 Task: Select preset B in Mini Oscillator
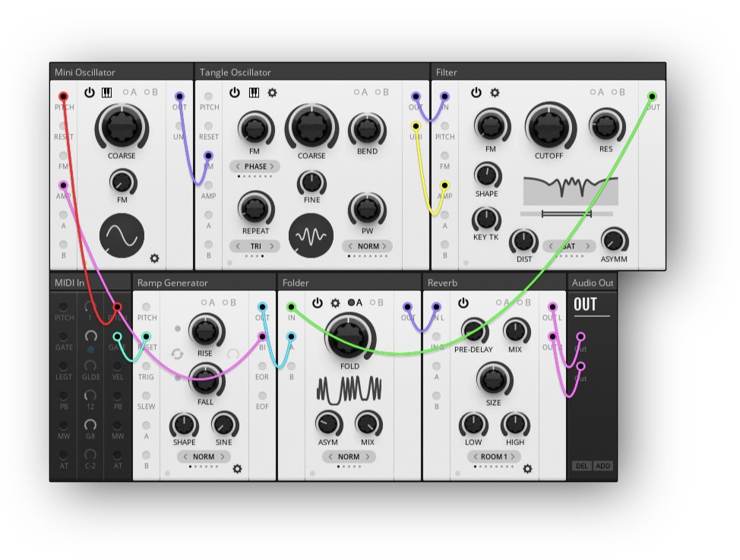pyautogui.click(x=151, y=92)
